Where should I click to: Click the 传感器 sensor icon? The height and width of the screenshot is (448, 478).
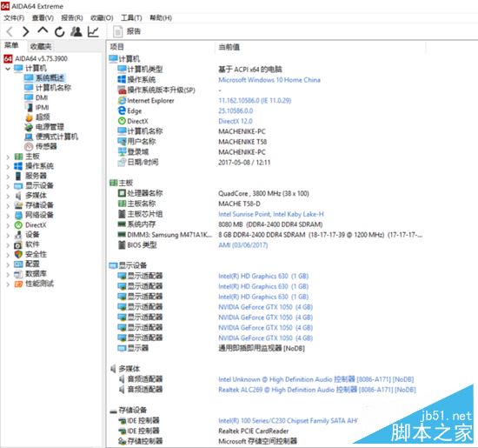[29, 147]
